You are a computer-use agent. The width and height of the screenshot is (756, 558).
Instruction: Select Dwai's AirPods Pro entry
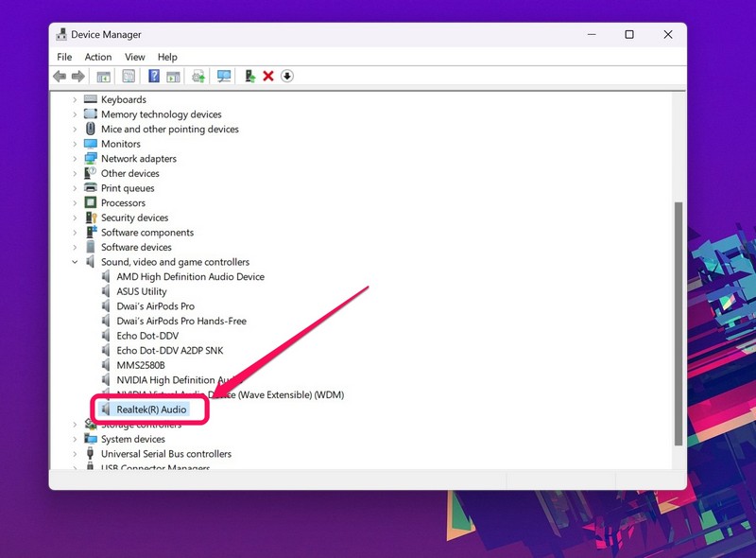click(x=155, y=306)
